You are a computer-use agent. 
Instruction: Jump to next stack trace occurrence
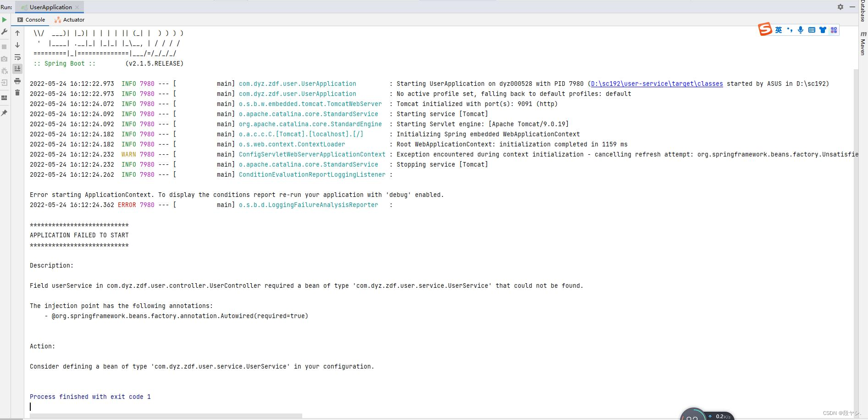point(17,45)
